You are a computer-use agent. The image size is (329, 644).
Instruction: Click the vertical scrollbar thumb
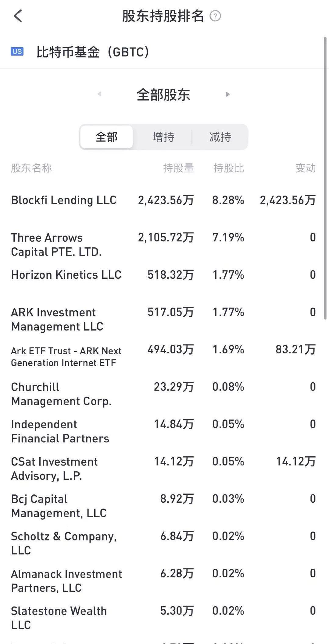pyautogui.click(x=325, y=178)
